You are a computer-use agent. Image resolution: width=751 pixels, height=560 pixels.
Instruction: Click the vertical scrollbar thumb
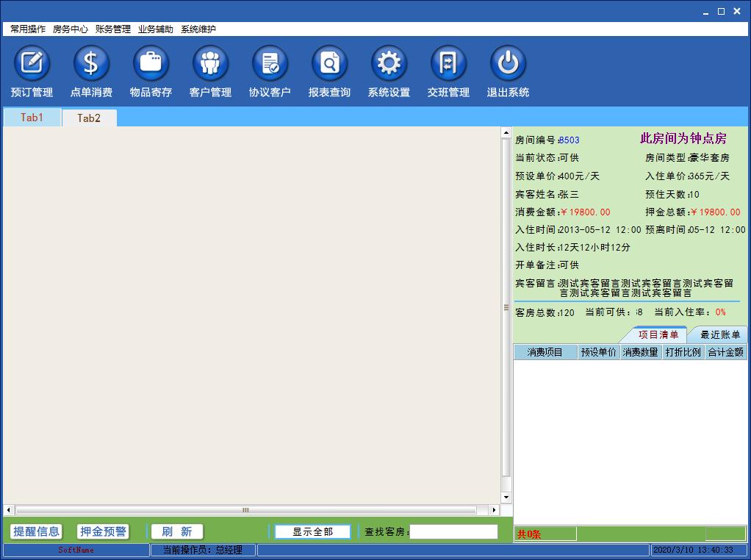coord(506,307)
